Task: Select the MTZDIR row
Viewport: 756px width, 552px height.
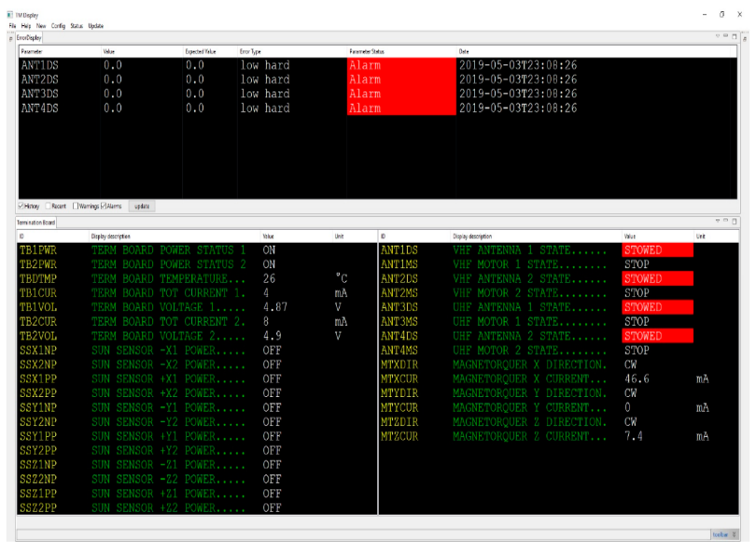Action: click(x=559, y=422)
